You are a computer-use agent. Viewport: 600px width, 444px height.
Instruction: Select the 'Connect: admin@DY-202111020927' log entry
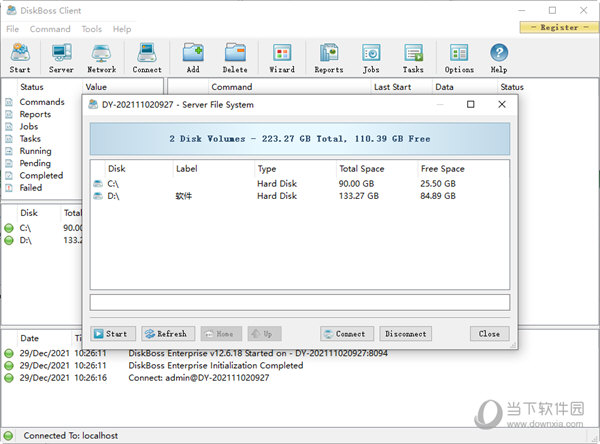point(199,377)
